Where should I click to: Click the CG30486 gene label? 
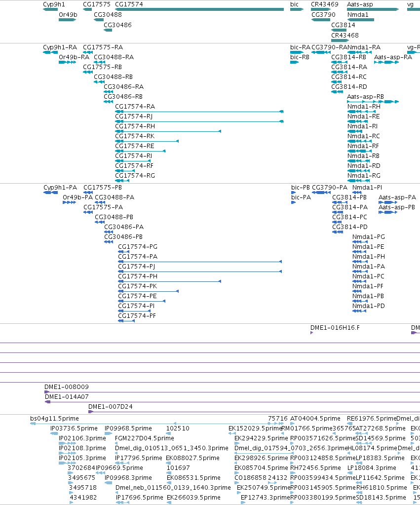point(117,25)
